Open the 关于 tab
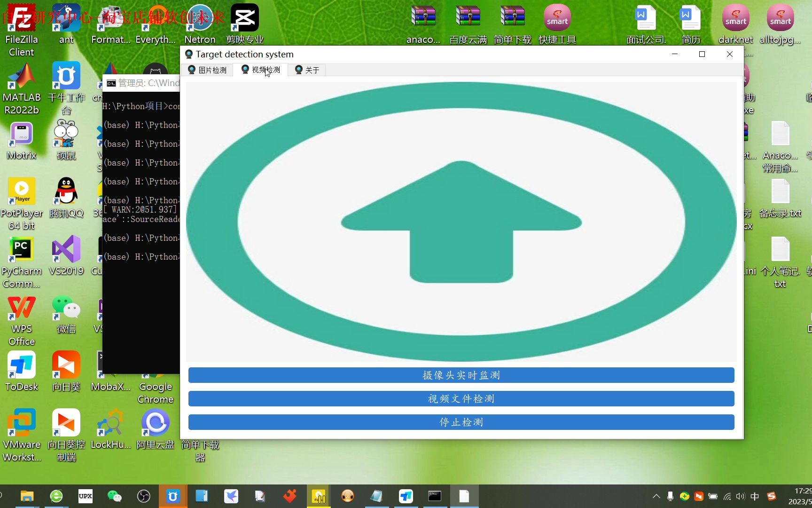812x508 pixels. click(x=307, y=70)
